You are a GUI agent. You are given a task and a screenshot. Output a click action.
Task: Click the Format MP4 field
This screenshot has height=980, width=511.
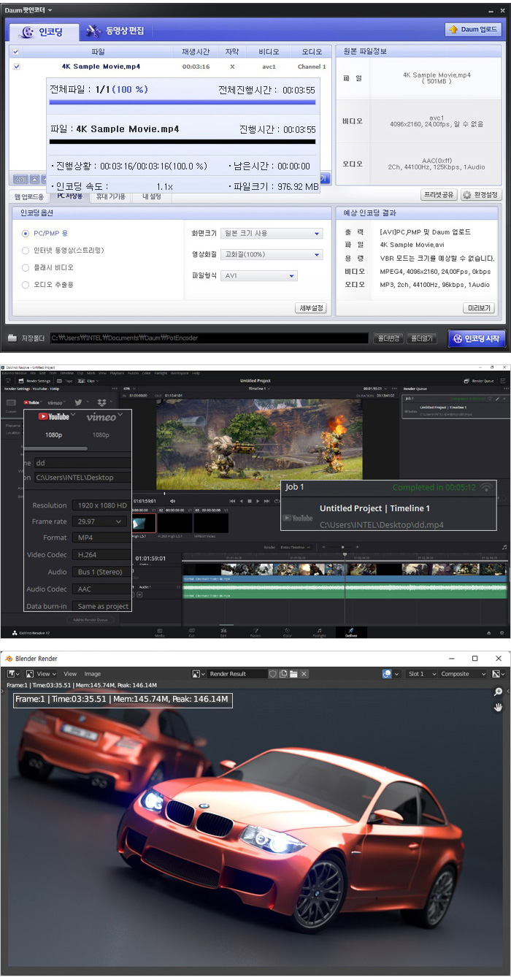101,537
